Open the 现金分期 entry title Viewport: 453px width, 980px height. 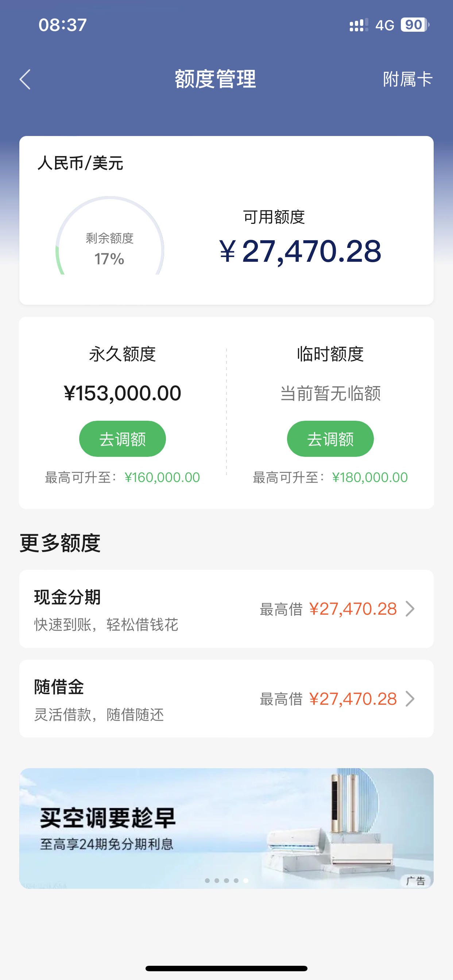67,597
